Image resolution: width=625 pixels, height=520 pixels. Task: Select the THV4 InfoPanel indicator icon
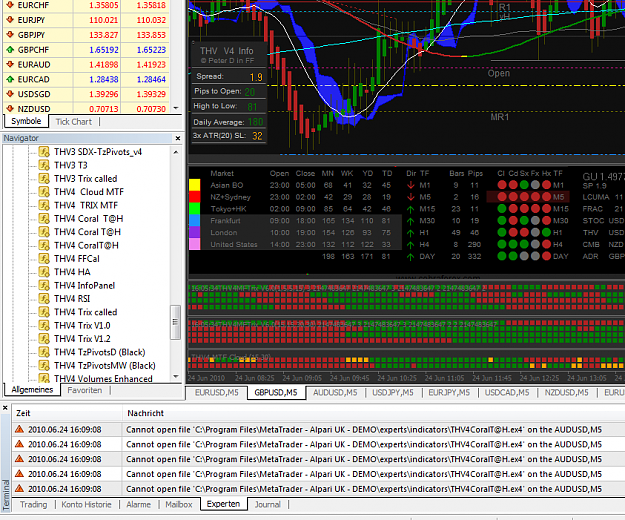pos(44,285)
